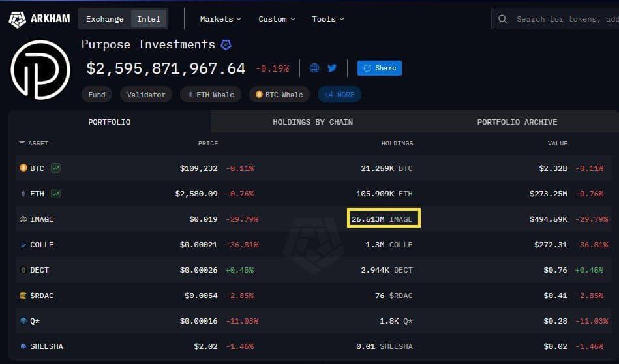Click the Purpose Investments logo avatar
The width and height of the screenshot is (619, 364).
click(40, 70)
